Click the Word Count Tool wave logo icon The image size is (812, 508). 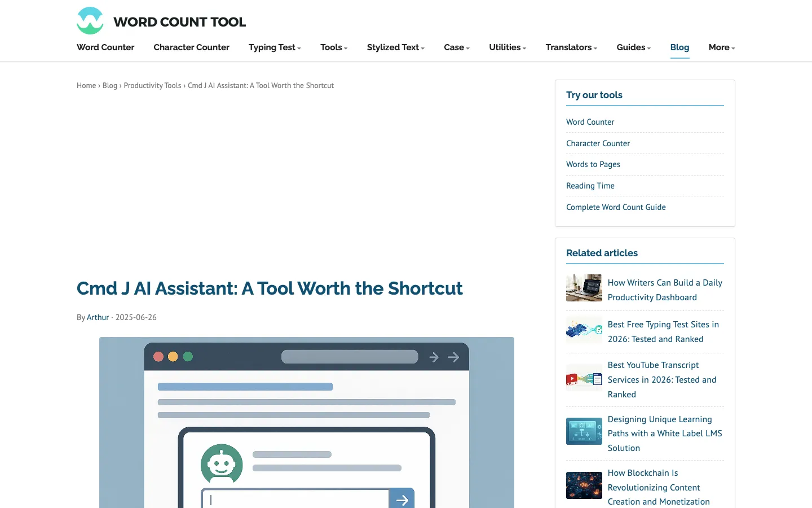coord(90,21)
